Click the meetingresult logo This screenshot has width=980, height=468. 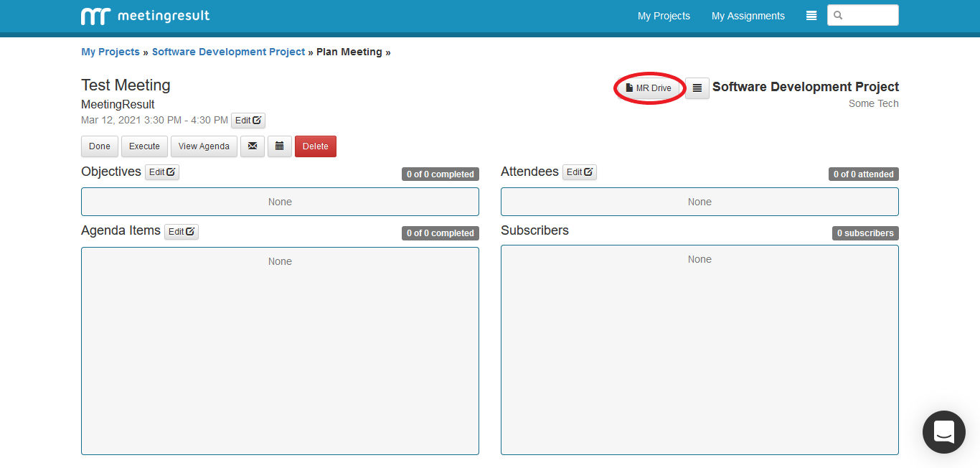[x=145, y=16]
